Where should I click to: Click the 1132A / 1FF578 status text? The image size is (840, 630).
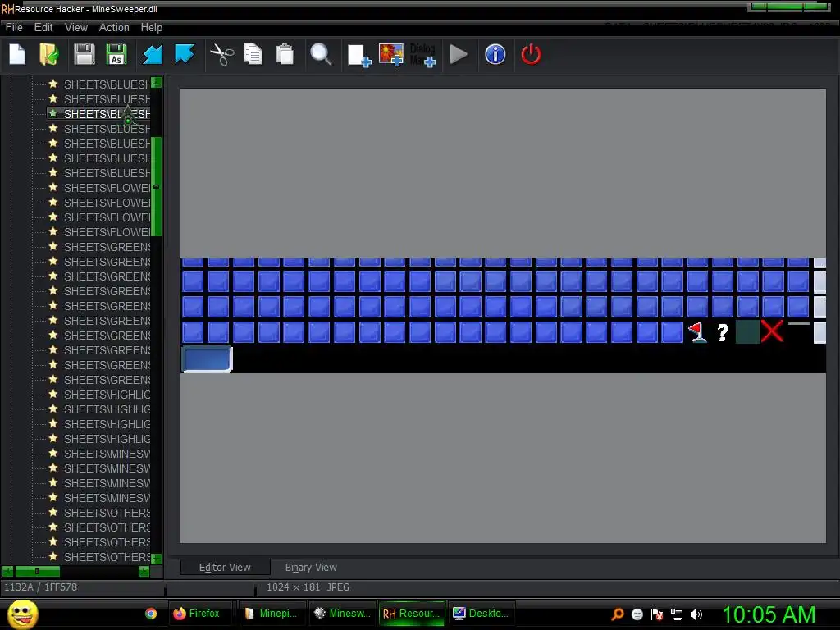tap(41, 587)
